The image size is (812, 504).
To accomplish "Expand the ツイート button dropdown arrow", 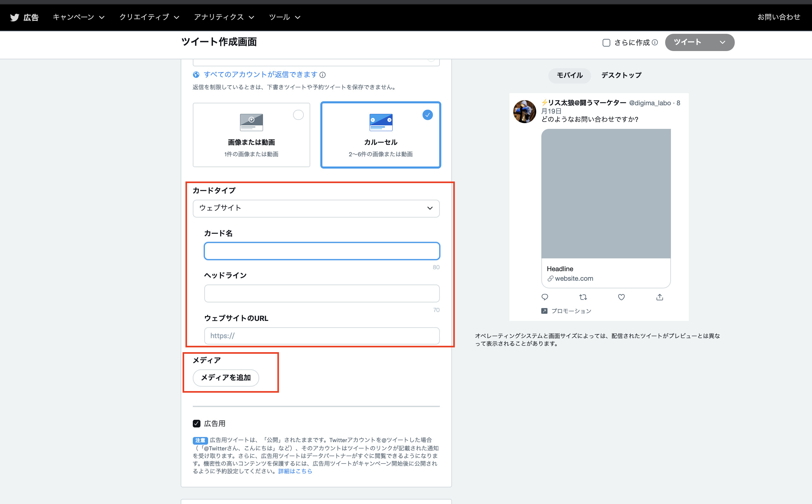I will [722, 42].
